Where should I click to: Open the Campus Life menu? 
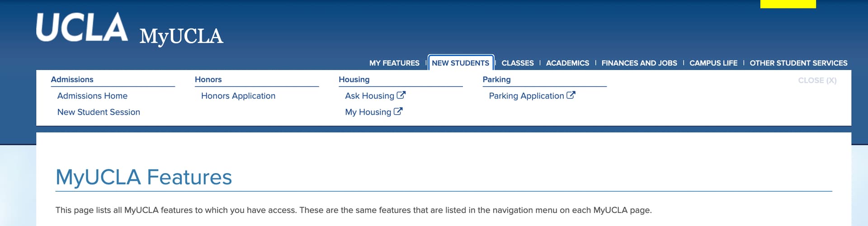pyautogui.click(x=713, y=63)
